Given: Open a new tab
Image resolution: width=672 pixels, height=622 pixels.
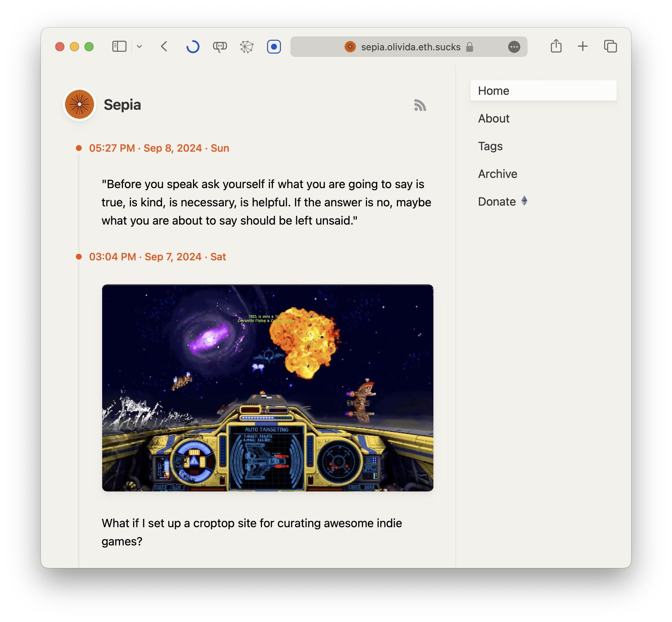Looking at the screenshot, I should point(583,46).
